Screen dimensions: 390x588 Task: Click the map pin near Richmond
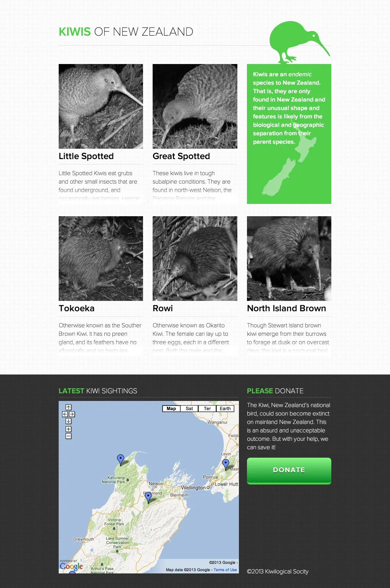pyautogui.click(x=148, y=497)
